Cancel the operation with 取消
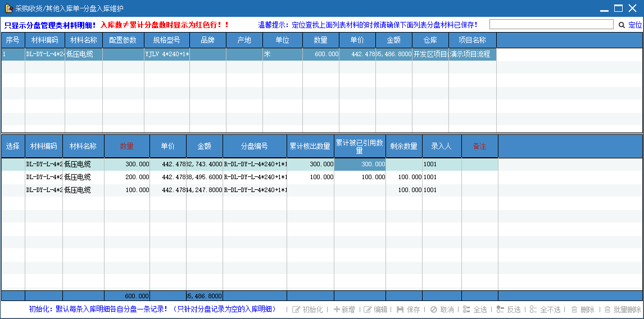Image resolution: width=644 pixels, height=319 pixels. coord(442,309)
